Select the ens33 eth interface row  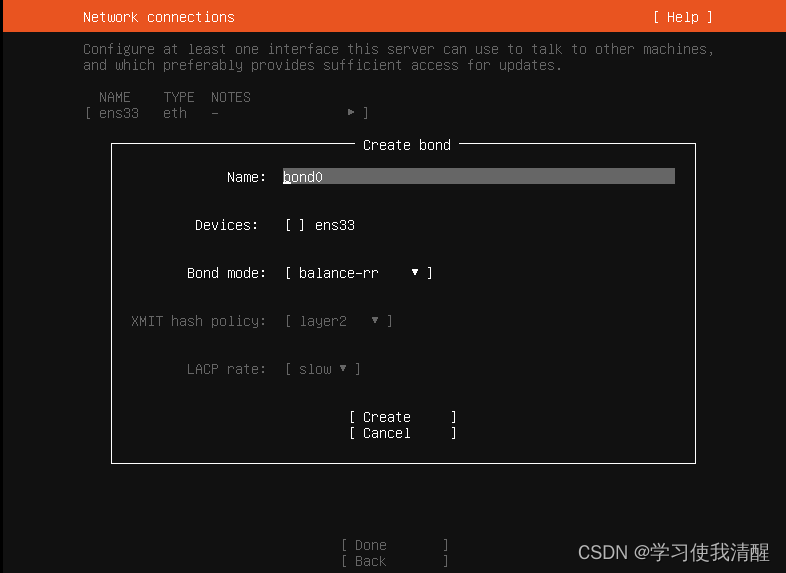[x=227, y=113]
